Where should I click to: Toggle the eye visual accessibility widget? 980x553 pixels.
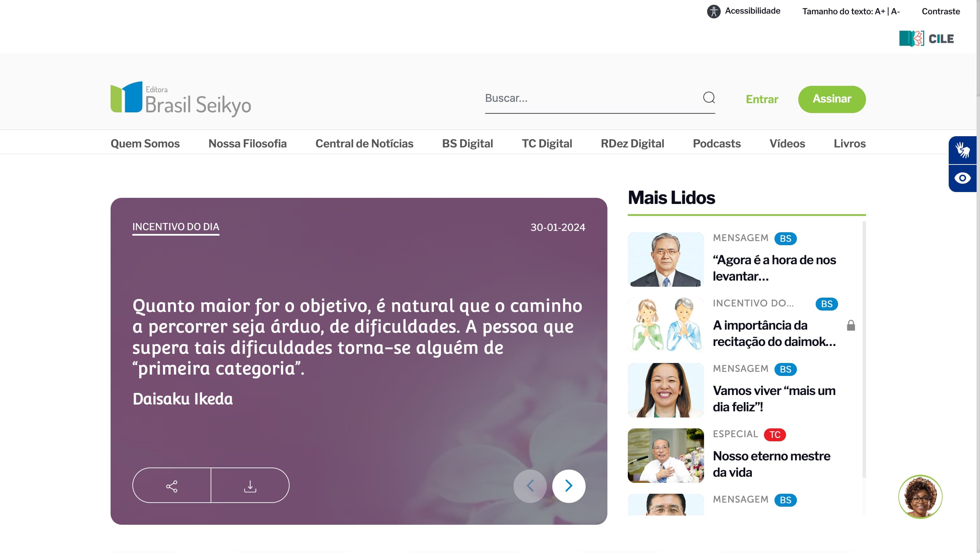click(963, 178)
